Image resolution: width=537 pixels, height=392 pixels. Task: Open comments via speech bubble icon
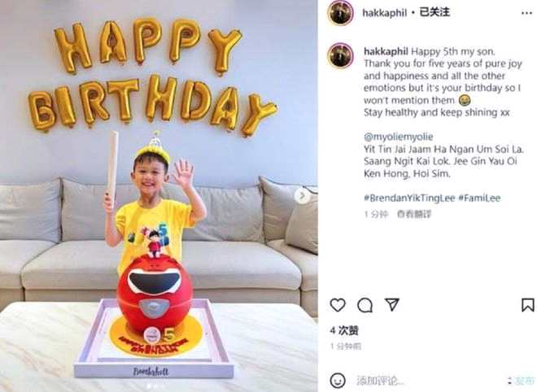point(365,305)
